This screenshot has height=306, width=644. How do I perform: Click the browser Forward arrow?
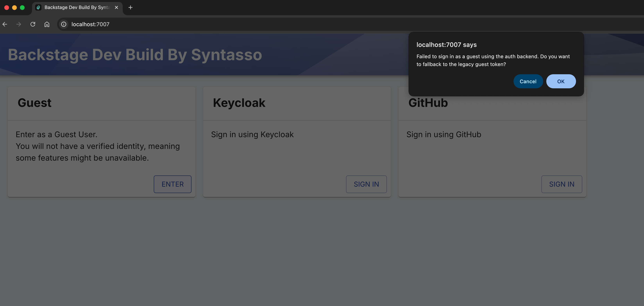pyautogui.click(x=19, y=24)
